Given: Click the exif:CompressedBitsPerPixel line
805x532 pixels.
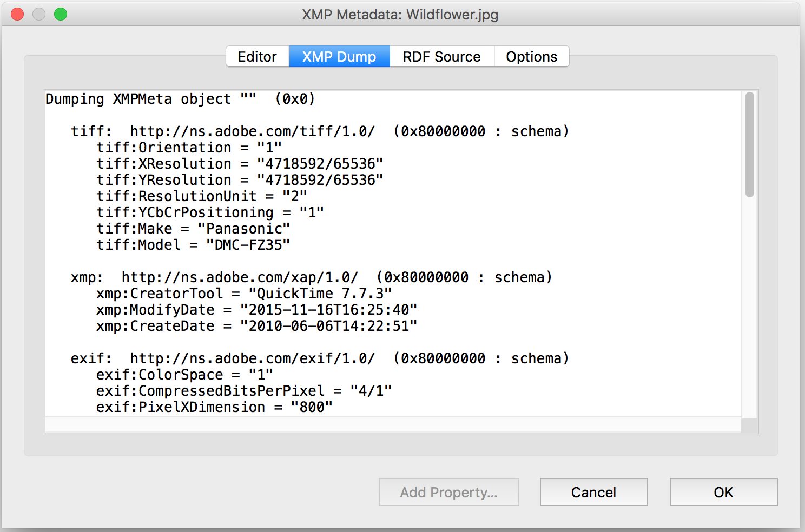Looking at the screenshot, I should point(244,391).
